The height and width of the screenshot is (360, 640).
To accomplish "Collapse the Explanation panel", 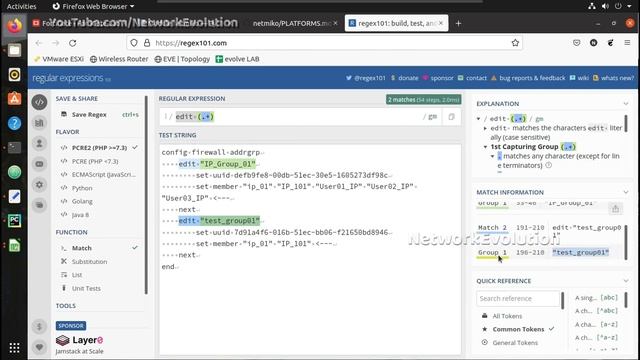I will [x=626, y=104].
